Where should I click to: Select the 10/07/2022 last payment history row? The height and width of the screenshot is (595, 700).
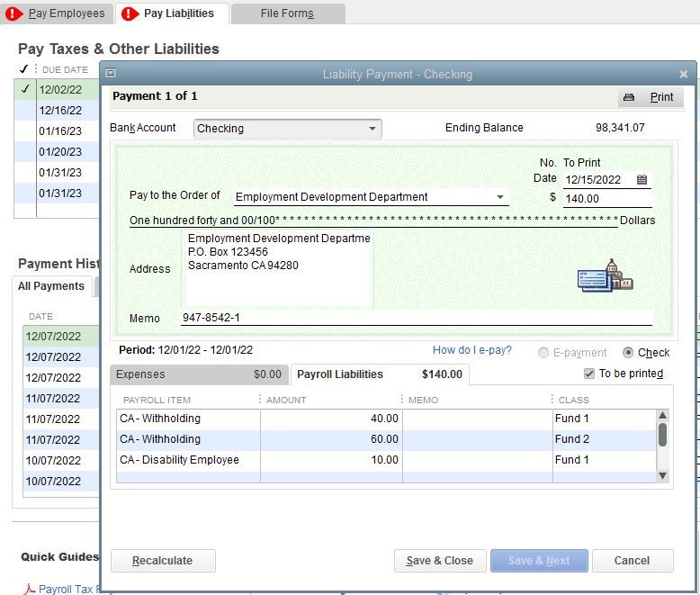[61, 481]
